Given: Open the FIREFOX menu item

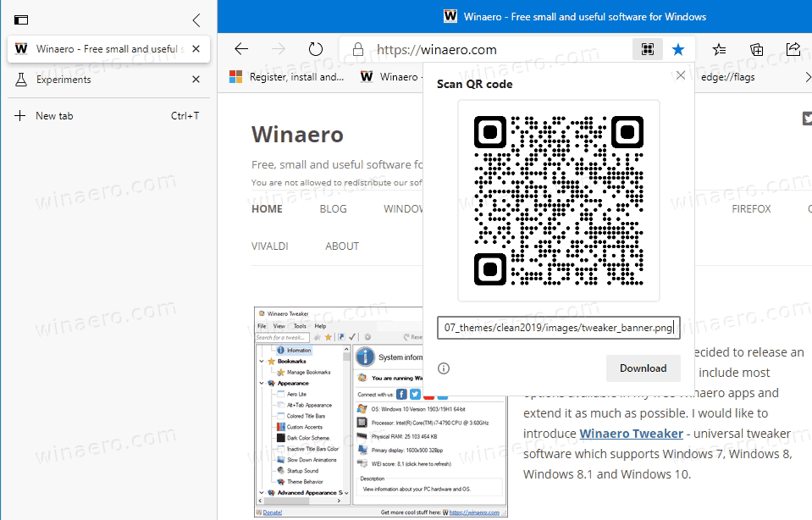Looking at the screenshot, I should coord(751,208).
